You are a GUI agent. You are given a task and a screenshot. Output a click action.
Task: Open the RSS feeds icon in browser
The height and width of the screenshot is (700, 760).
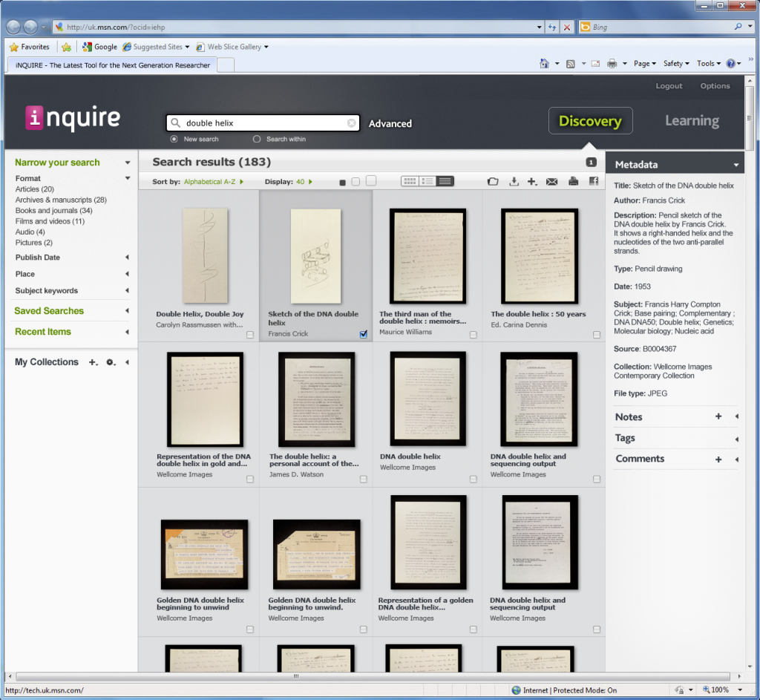(x=571, y=64)
